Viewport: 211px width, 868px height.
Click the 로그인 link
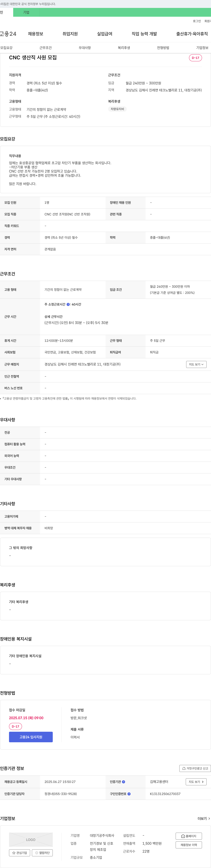pos(197,21)
